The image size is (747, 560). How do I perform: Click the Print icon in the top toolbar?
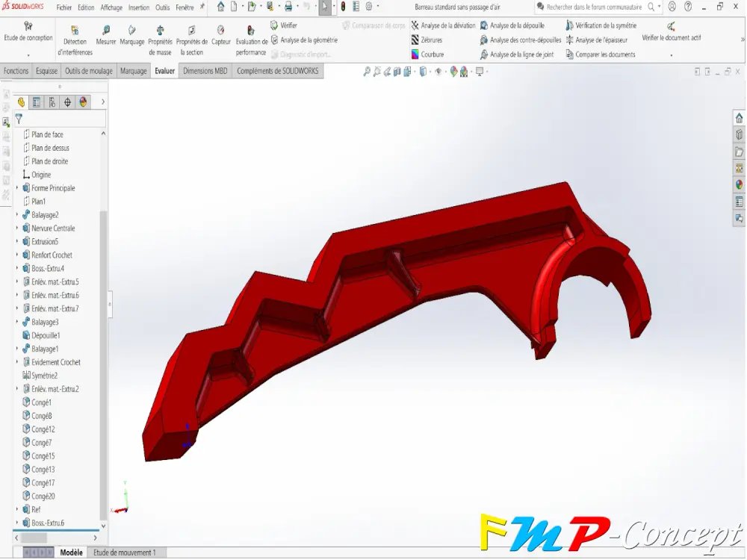click(288, 7)
